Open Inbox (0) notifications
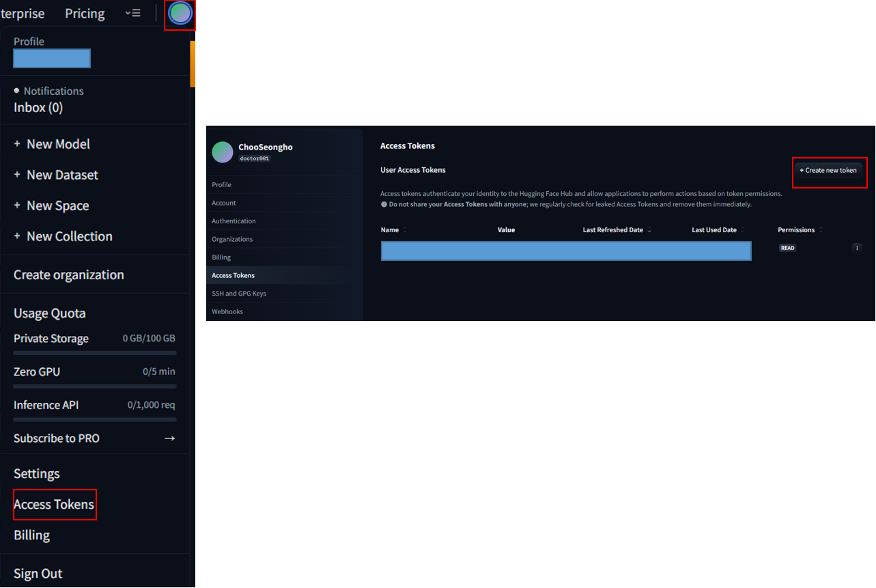This screenshot has width=876, height=588. [x=38, y=107]
